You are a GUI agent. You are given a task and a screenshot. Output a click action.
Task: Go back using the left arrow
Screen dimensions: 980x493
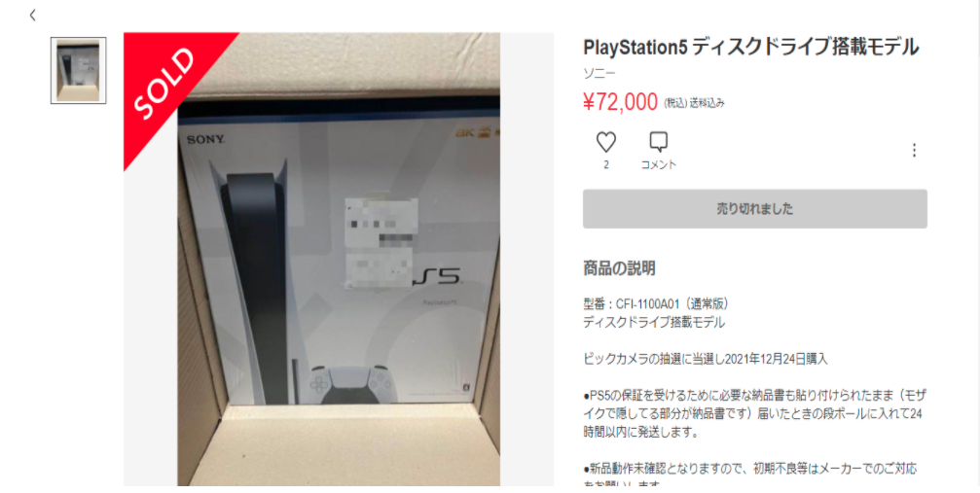pyautogui.click(x=32, y=15)
